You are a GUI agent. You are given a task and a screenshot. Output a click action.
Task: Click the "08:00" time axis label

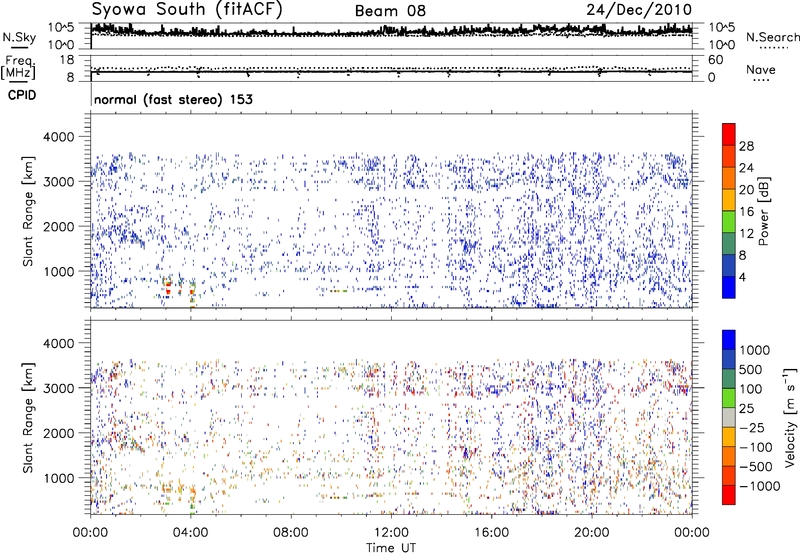pyautogui.click(x=291, y=533)
